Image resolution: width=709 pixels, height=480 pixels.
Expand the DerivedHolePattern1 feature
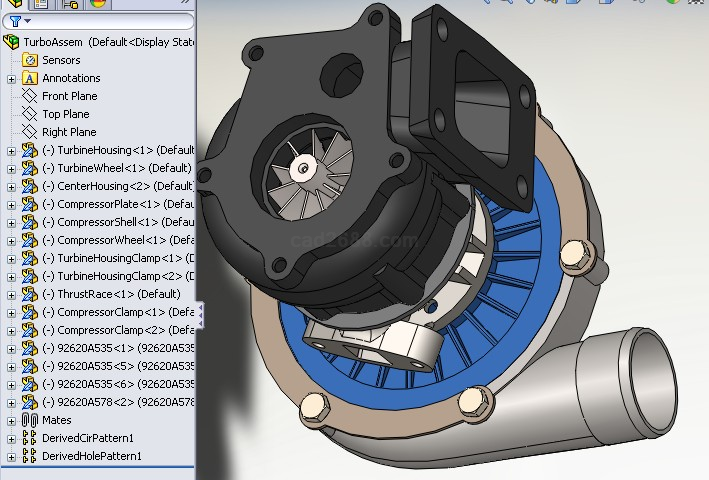tap(11, 456)
